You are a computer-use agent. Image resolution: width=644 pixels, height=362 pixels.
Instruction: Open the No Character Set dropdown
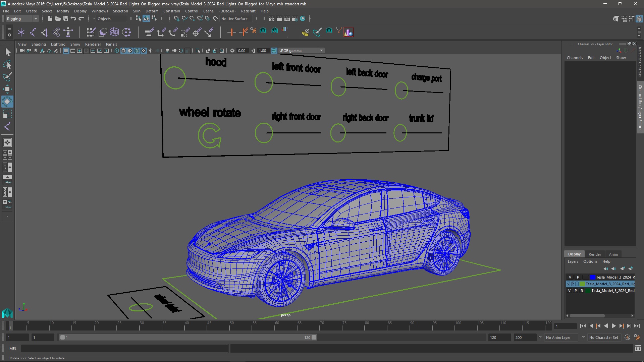605,338
